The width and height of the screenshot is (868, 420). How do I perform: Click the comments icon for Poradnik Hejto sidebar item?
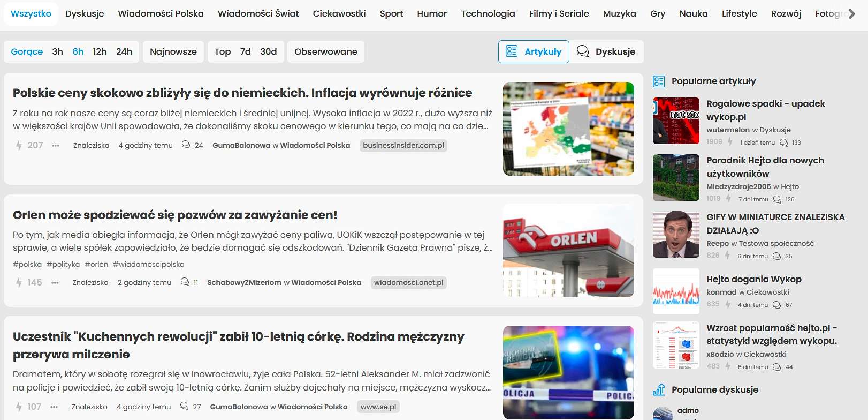coord(778,199)
